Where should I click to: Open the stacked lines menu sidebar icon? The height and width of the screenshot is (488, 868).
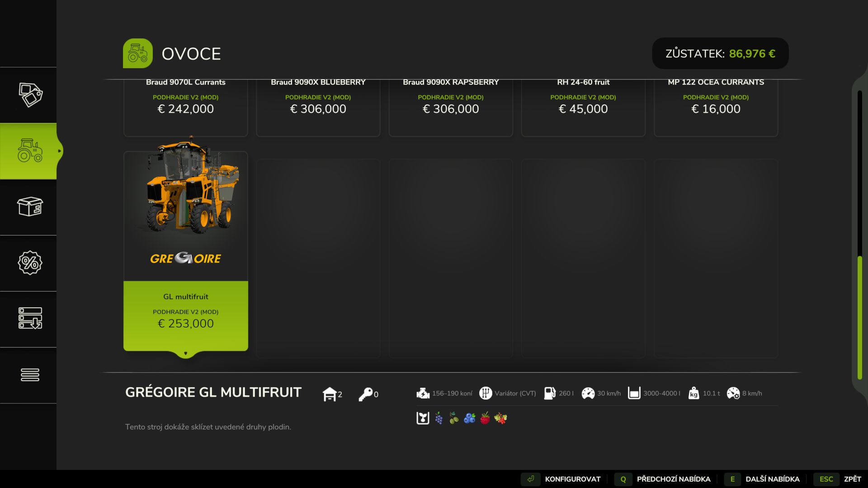coord(30,375)
